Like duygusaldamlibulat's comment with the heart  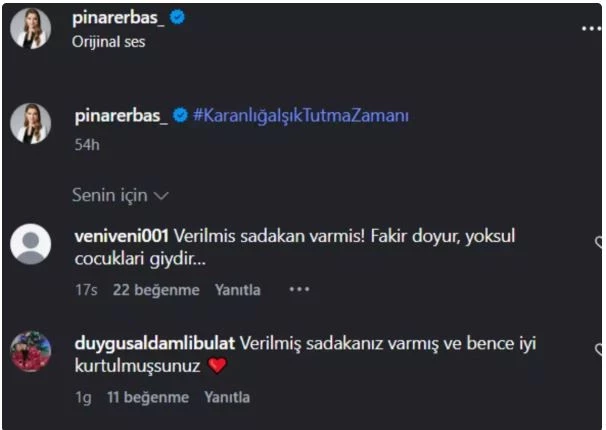coord(600,350)
